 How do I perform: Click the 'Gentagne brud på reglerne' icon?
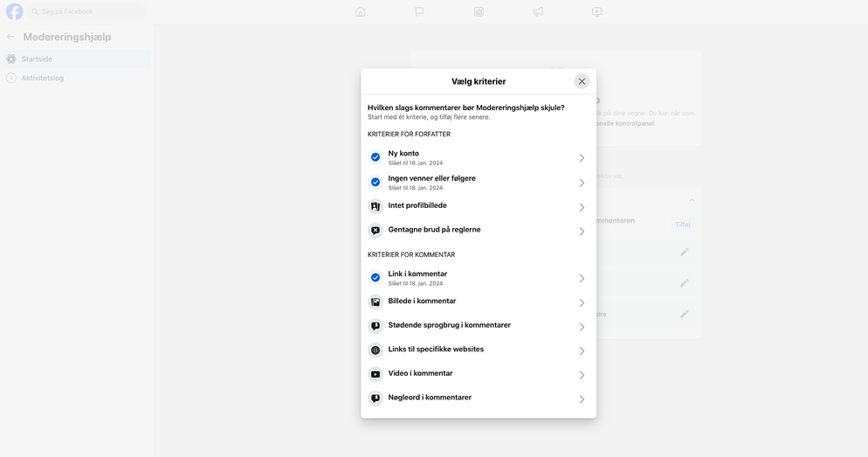pyautogui.click(x=375, y=231)
